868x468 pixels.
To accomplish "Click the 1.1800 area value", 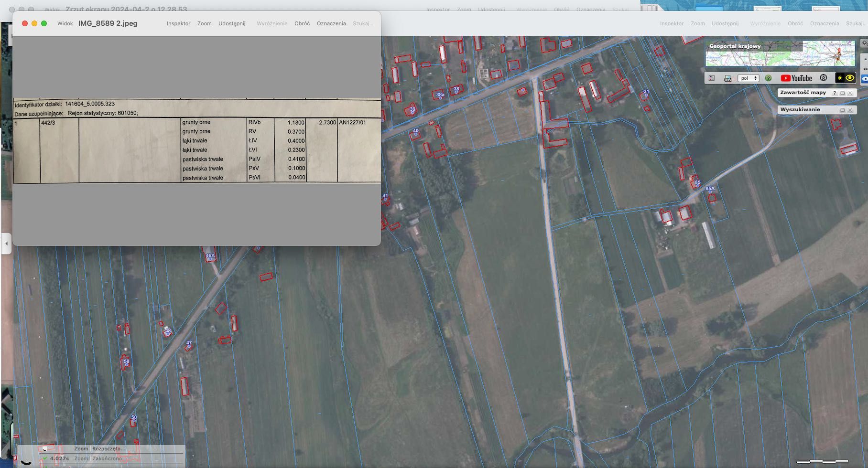I will click(296, 123).
